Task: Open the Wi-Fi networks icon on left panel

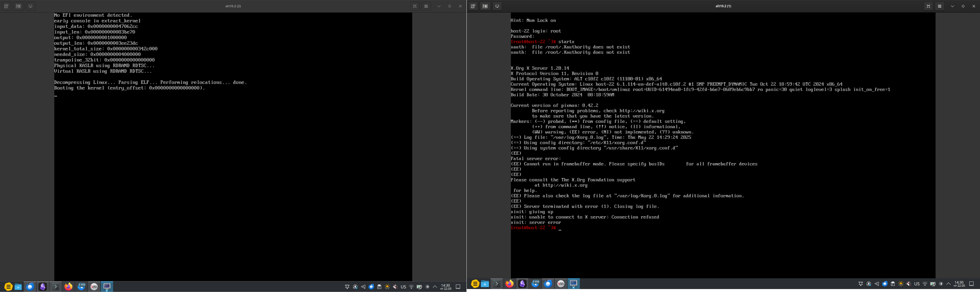Action: point(411,287)
